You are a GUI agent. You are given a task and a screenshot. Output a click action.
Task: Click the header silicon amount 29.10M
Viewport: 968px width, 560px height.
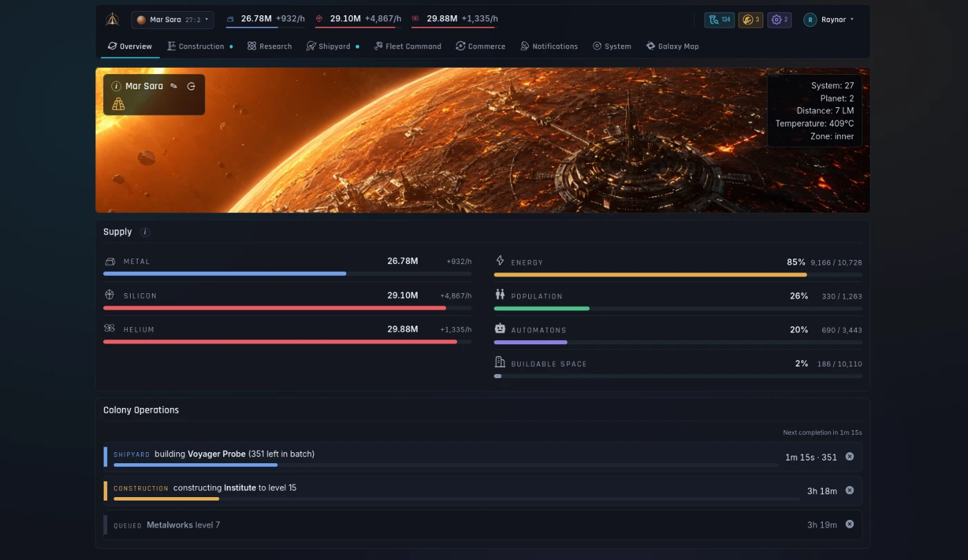[x=345, y=19]
